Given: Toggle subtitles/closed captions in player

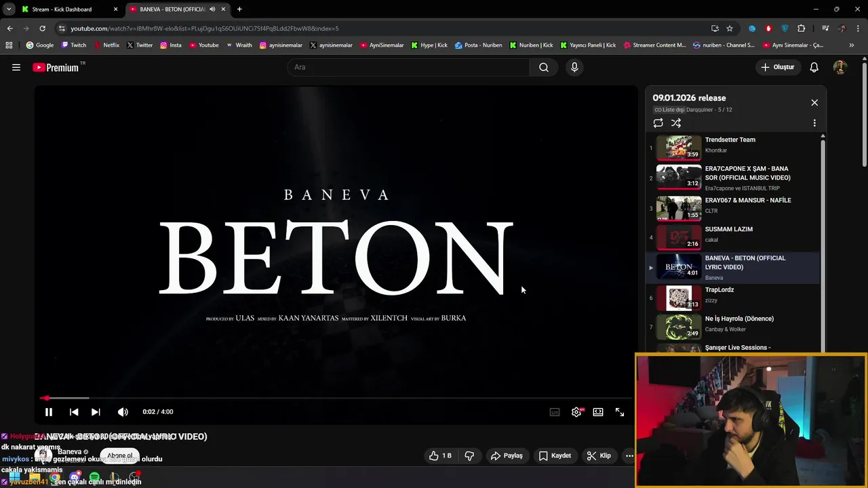Looking at the screenshot, I should tap(555, 411).
